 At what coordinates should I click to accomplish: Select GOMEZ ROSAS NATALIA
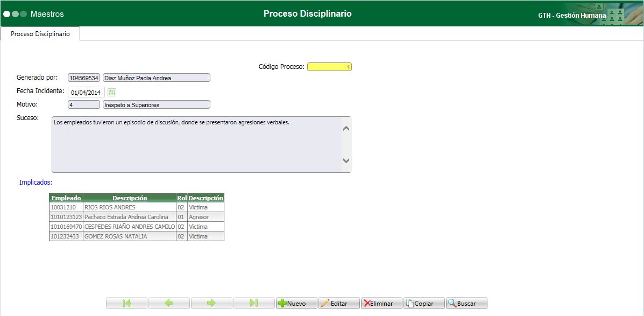[x=130, y=236]
